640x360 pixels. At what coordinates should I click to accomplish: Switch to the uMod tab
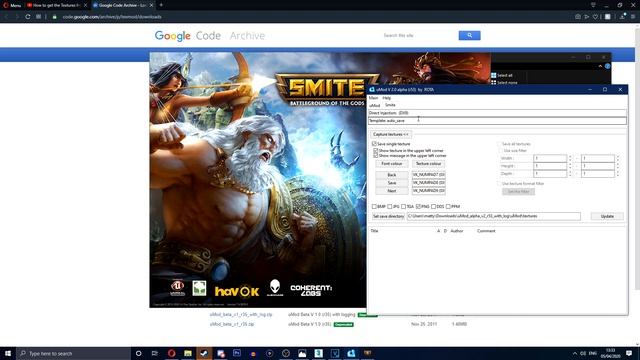[x=374, y=105]
